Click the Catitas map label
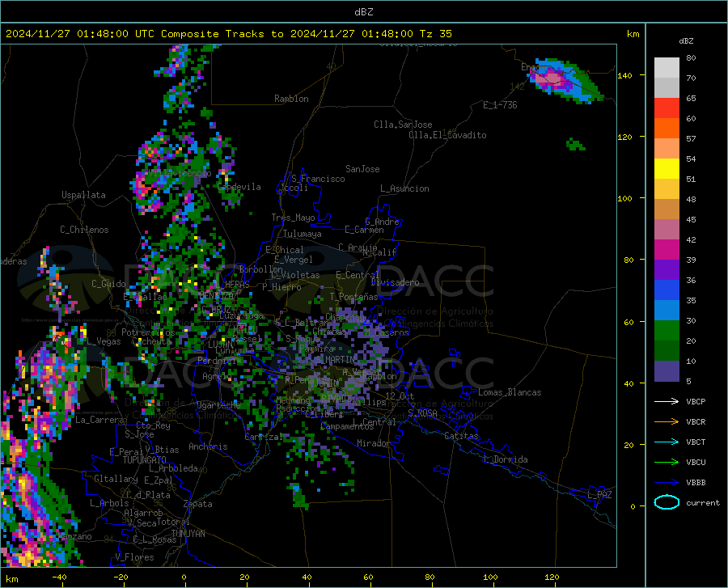 (461, 436)
